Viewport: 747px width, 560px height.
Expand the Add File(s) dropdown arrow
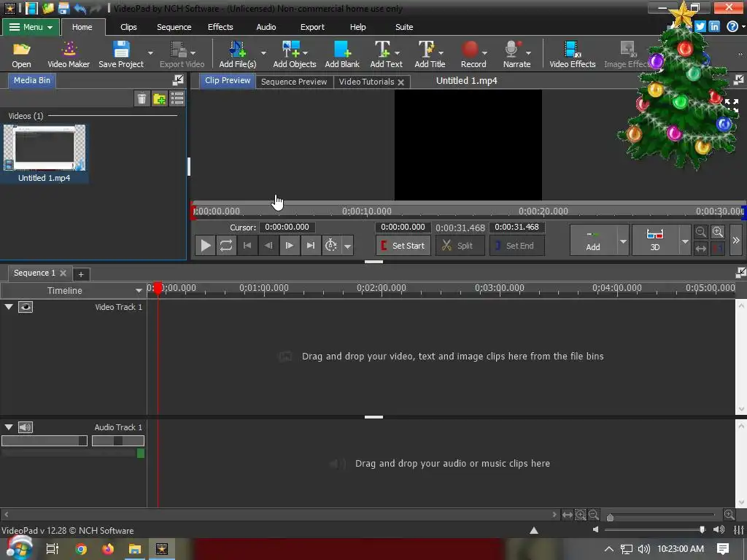263,52
